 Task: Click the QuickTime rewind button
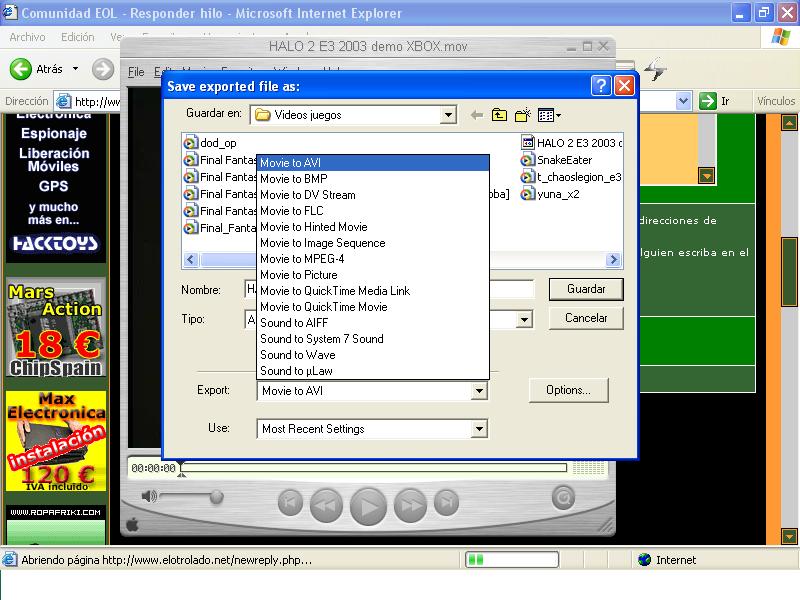[326, 505]
